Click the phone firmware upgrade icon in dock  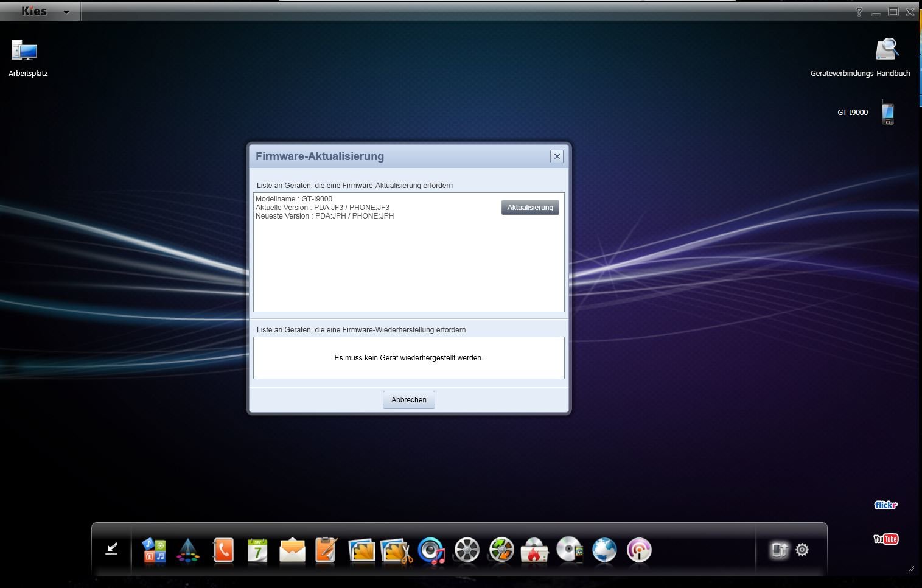780,550
